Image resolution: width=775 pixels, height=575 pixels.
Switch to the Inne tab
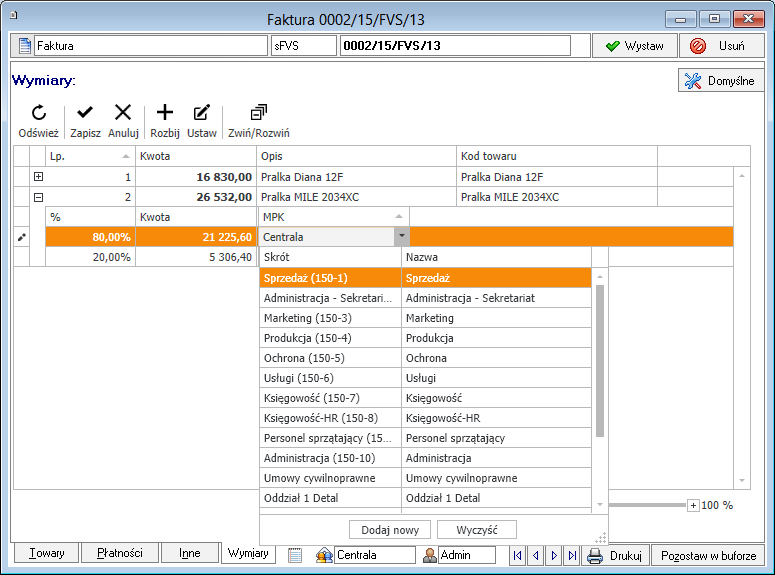pos(190,553)
